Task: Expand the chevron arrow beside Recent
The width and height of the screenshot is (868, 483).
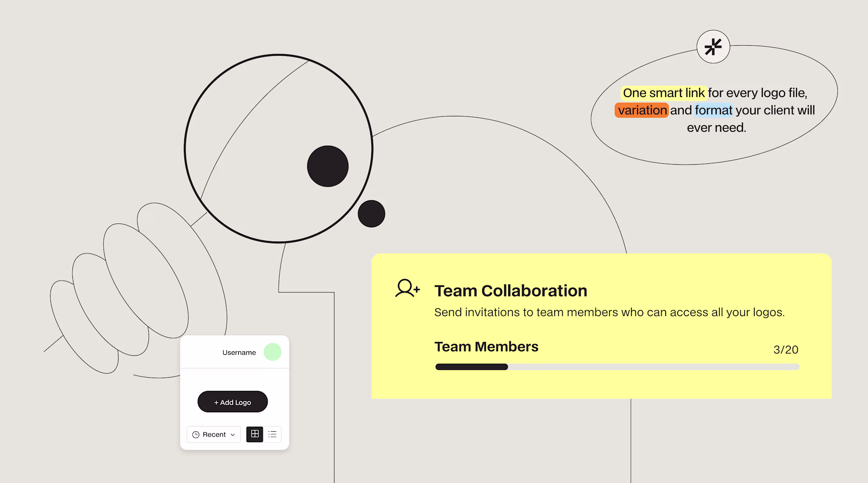Action: coord(233,435)
